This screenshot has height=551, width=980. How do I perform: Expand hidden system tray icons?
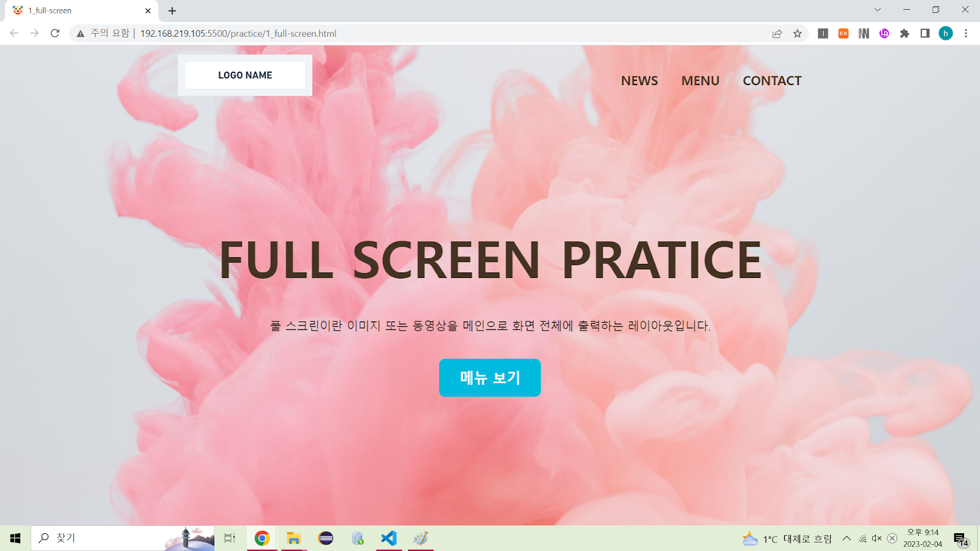846,538
